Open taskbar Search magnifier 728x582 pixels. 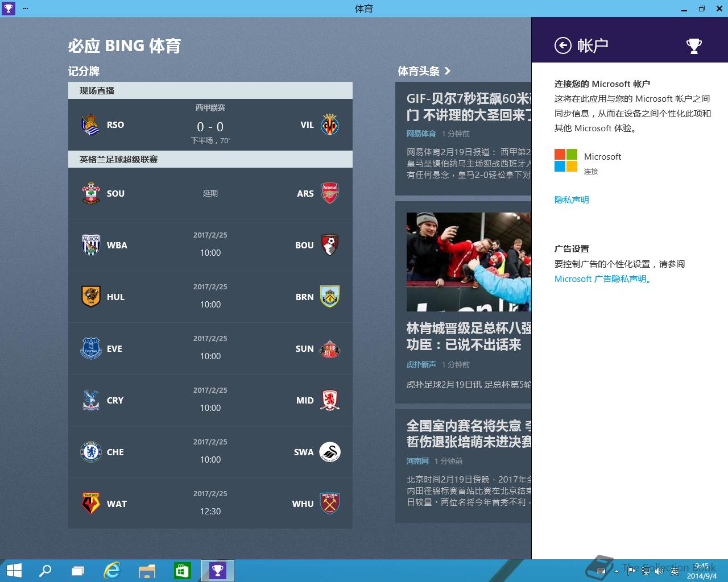[x=45, y=571]
